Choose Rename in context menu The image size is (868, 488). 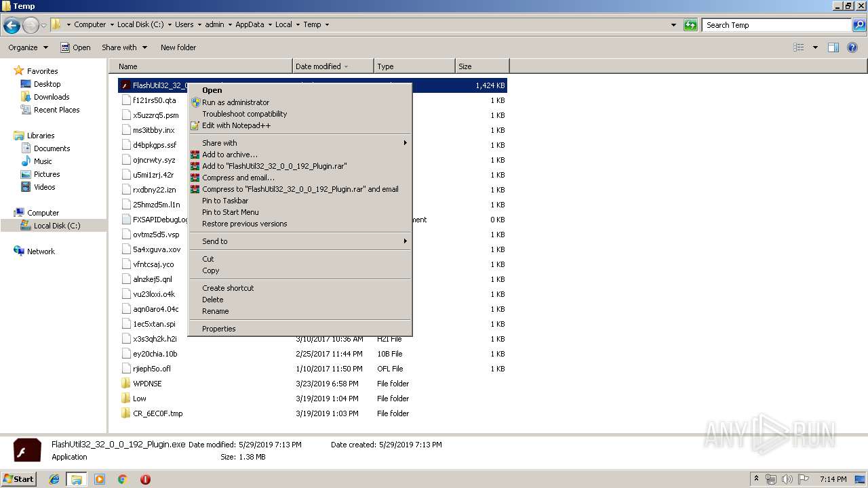point(300,311)
